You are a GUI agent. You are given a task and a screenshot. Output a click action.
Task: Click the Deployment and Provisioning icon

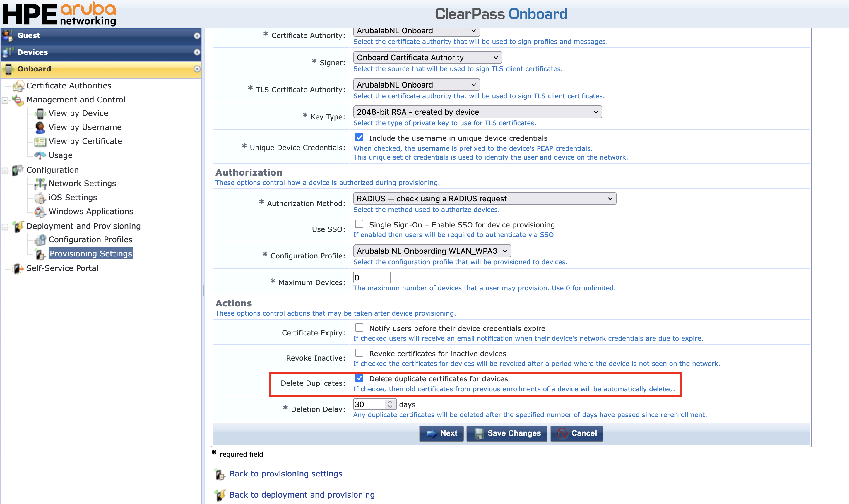(18, 226)
